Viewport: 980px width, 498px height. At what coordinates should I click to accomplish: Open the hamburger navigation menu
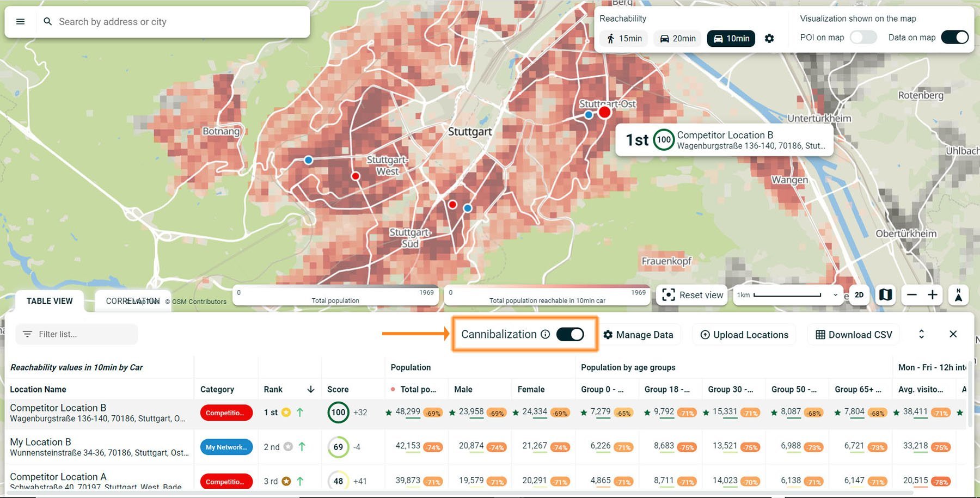click(20, 21)
